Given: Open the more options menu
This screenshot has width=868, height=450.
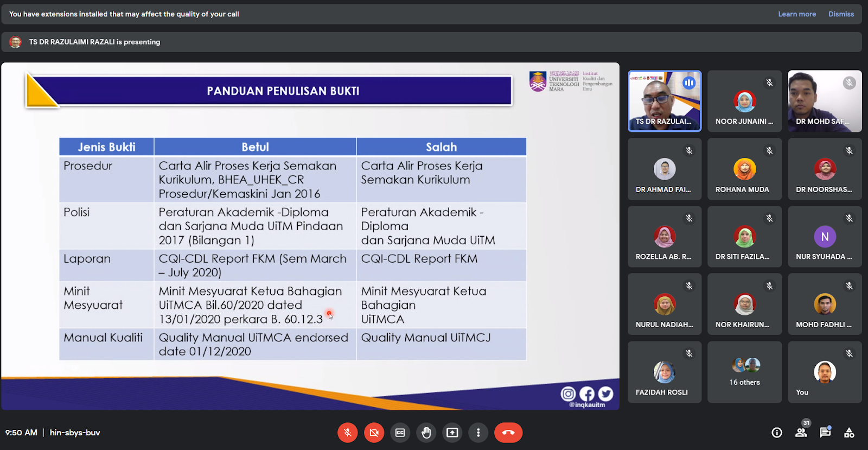Looking at the screenshot, I should tap(478, 433).
